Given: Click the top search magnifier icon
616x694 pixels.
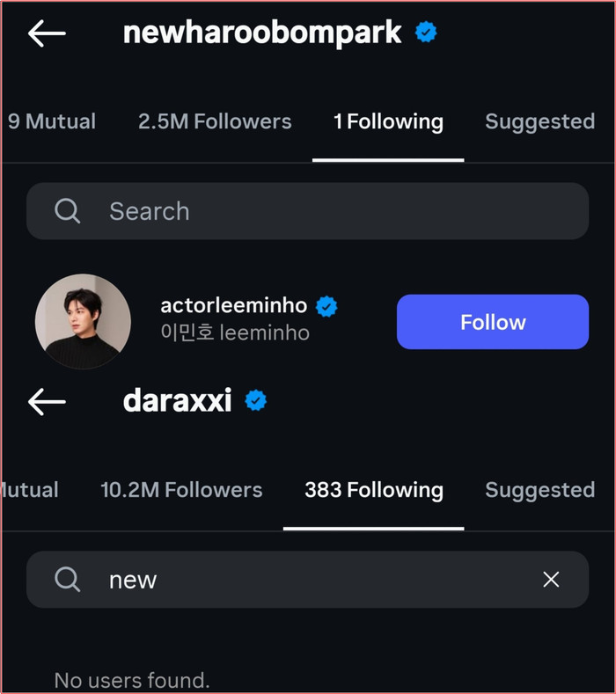Looking at the screenshot, I should coord(68,211).
